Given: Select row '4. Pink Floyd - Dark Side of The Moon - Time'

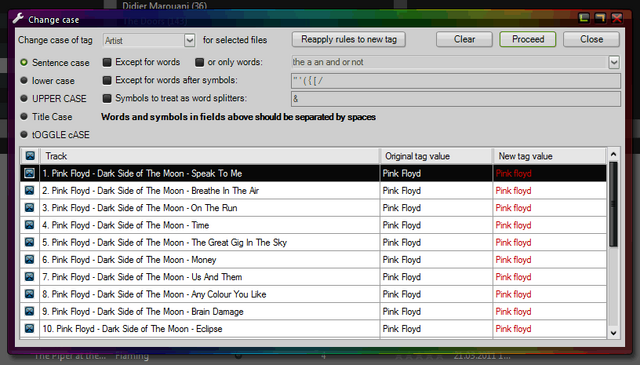Looking at the screenshot, I should tap(313, 225).
